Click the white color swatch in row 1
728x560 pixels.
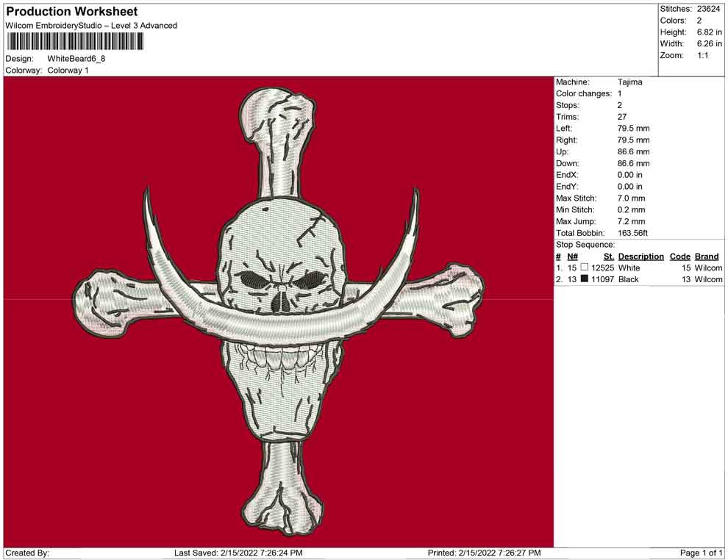(x=585, y=268)
